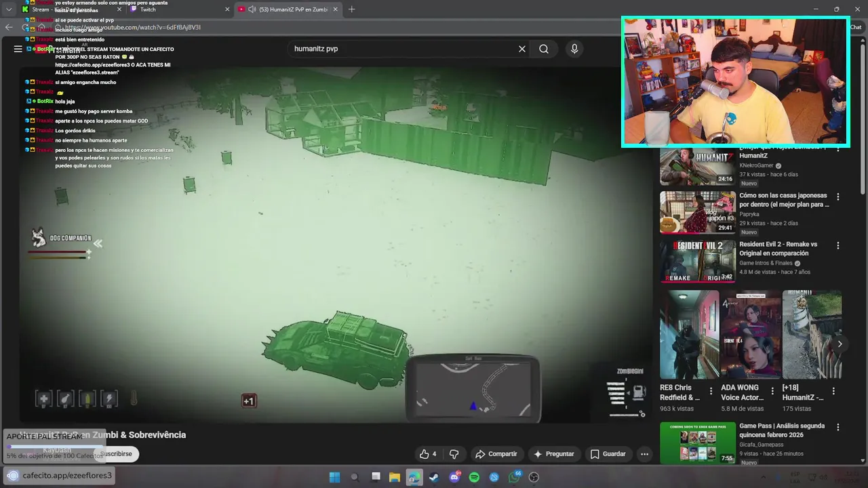Open Windows taskbar search
Screen dimensions: 868x488
(x=355, y=477)
